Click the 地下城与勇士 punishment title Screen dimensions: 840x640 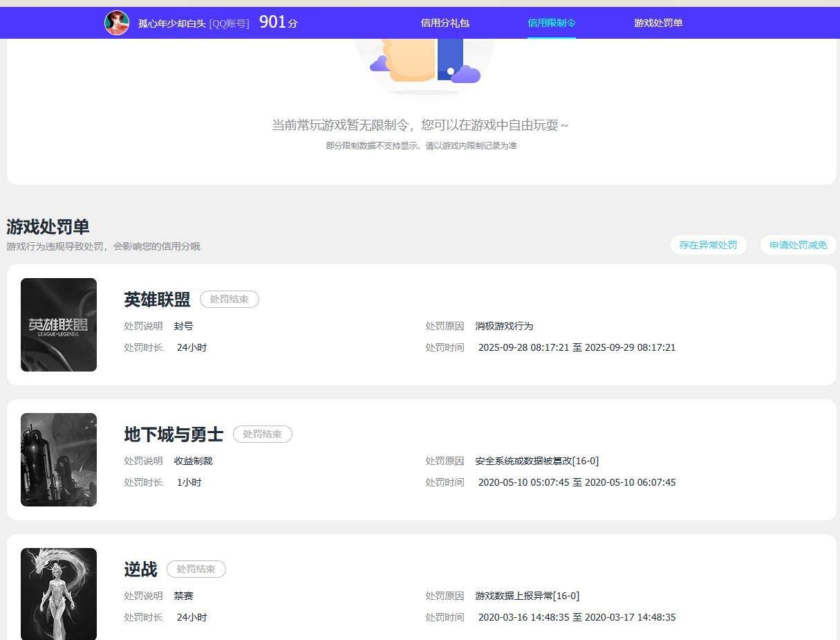pos(174,434)
